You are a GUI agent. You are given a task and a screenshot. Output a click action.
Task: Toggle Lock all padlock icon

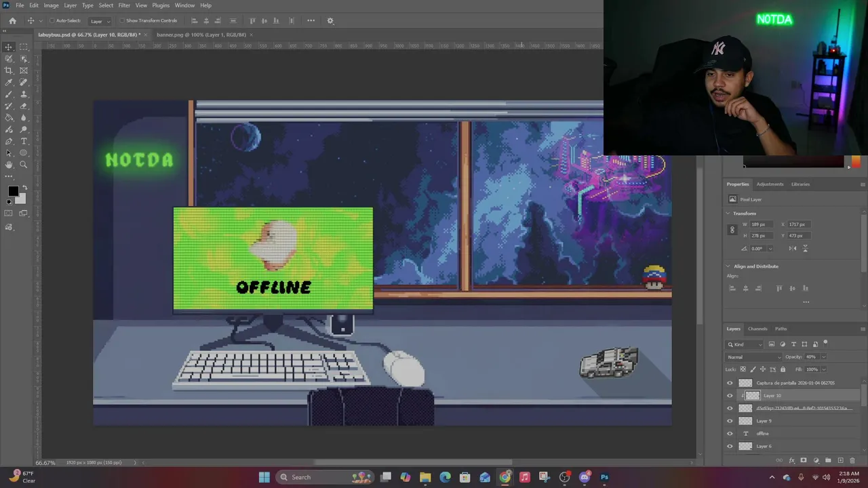[x=783, y=369]
